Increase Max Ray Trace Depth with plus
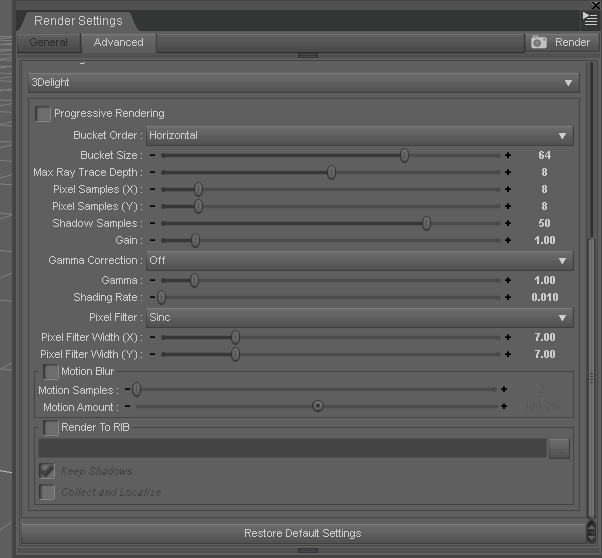Viewport: 602px width, 558px height. 508,172
